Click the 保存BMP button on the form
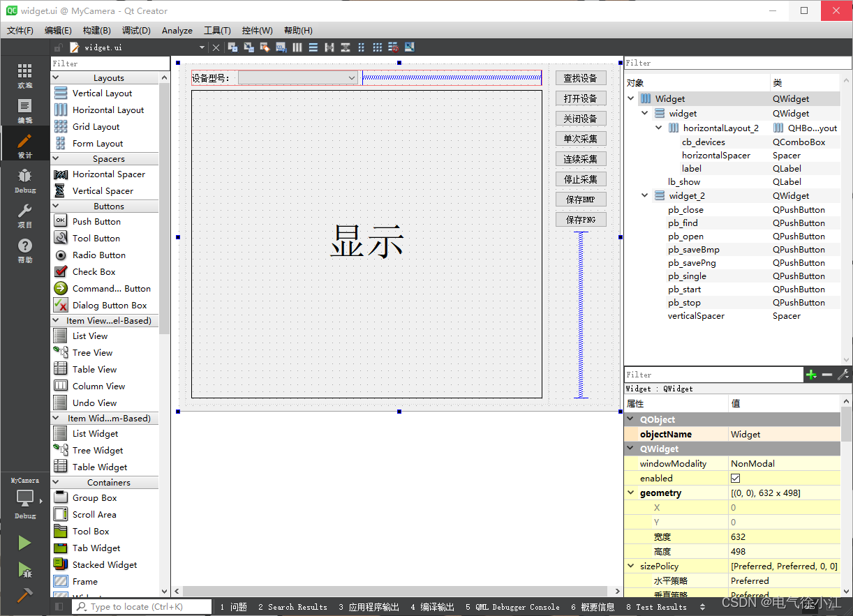 581,200
